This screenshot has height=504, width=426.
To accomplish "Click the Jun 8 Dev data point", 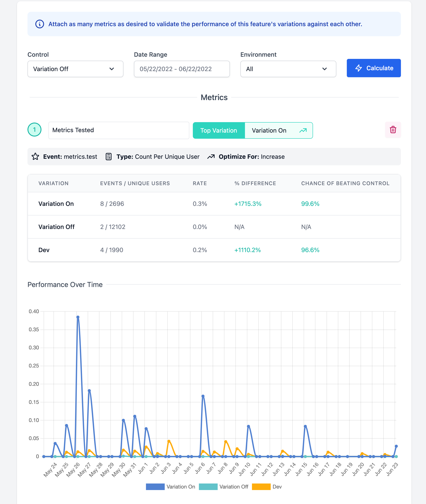I will tap(226, 442).
